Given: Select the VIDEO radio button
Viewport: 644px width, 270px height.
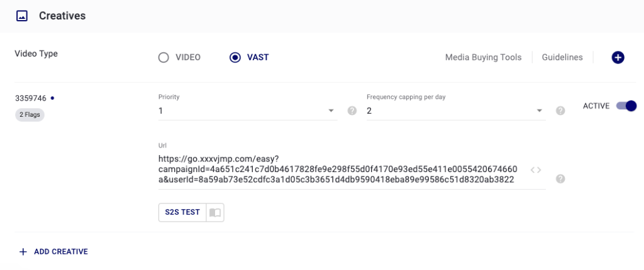Looking at the screenshot, I should click(x=164, y=58).
